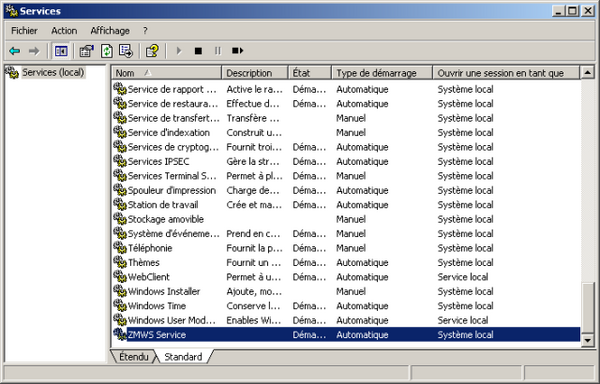Select the Système d'événeme… row name
This screenshot has width=600, height=384.
coord(173,234)
